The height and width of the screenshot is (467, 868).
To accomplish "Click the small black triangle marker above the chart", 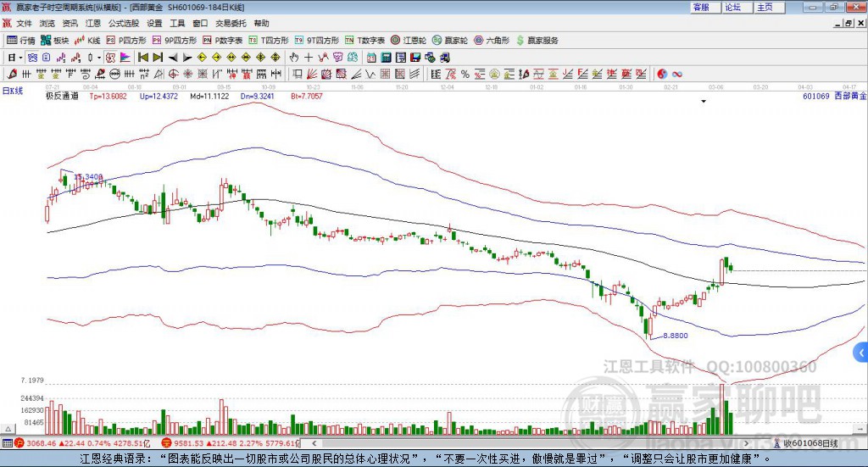I will pos(704,101).
